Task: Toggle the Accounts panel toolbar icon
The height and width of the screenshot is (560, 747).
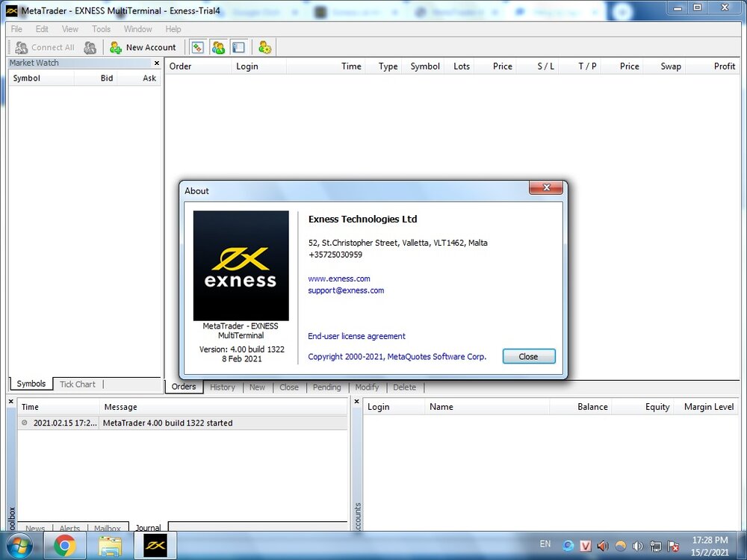Action: tap(218, 48)
